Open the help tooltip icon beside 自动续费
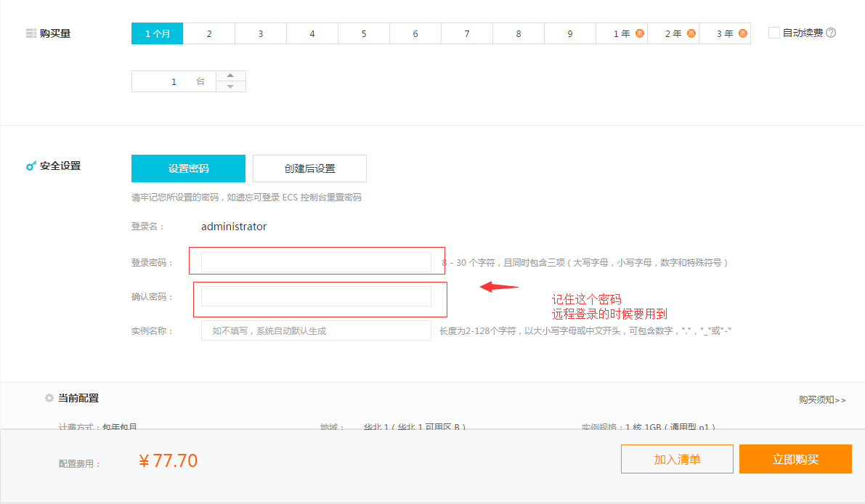Image resolution: width=865 pixels, height=504 pixels. tap(829, 33)
